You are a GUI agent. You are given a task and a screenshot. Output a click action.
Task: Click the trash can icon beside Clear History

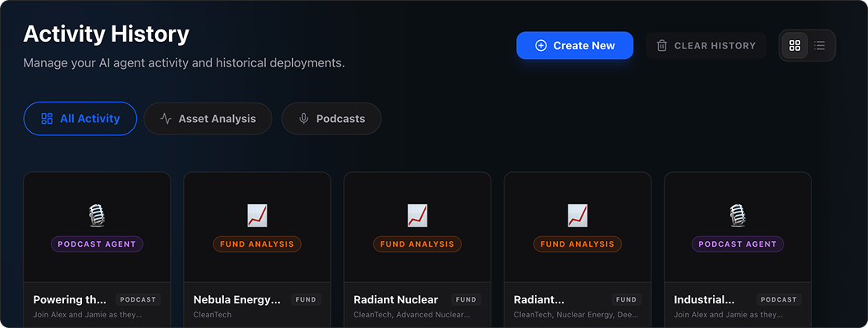pos(661,46)
